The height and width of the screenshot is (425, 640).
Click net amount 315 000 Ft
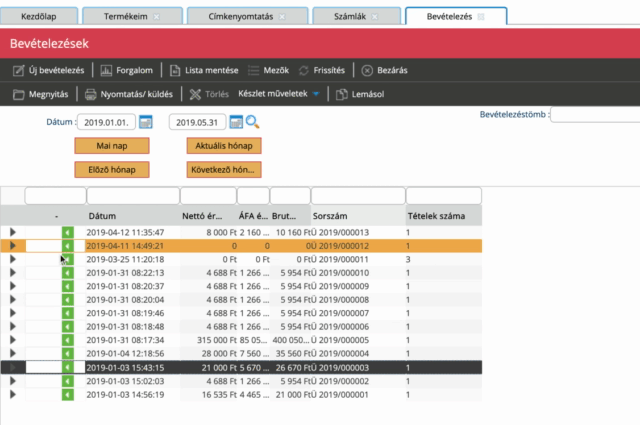coord(217,340)
